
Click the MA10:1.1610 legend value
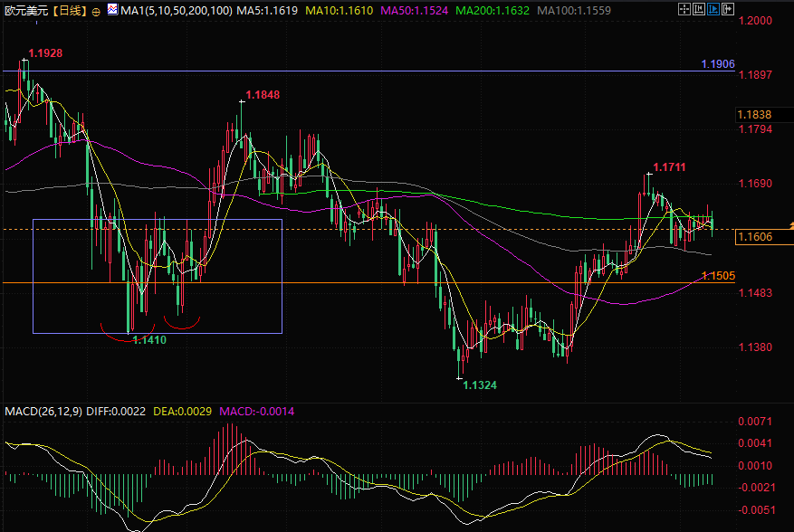[339, 11]
